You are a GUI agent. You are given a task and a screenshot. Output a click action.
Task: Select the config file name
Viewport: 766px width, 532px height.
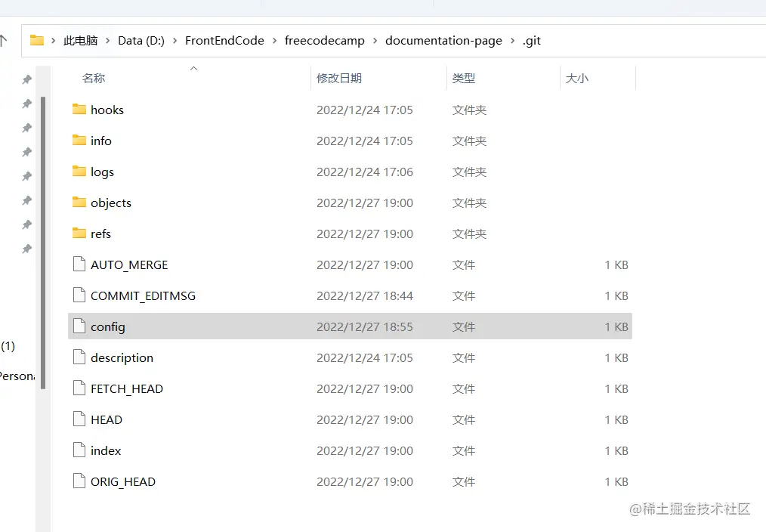tap(107, 326)
